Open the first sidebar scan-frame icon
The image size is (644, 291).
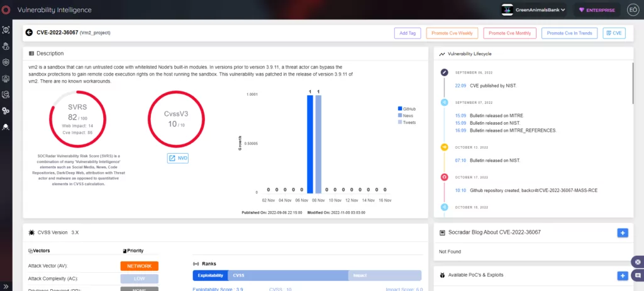click(6, 30)
